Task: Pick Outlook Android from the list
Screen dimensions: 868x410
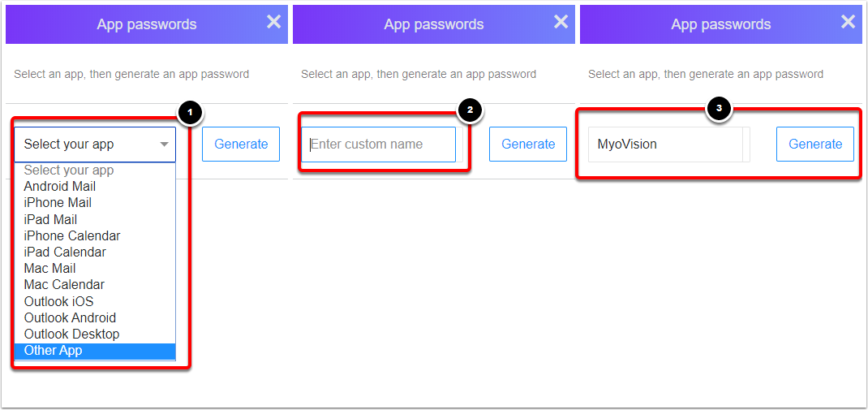Action: (70, 317)
